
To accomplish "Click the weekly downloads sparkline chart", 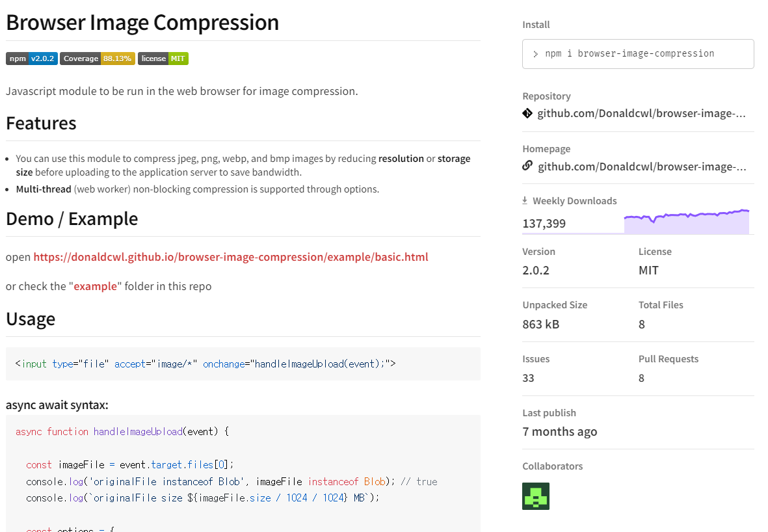I will click(x=687, y=221).
